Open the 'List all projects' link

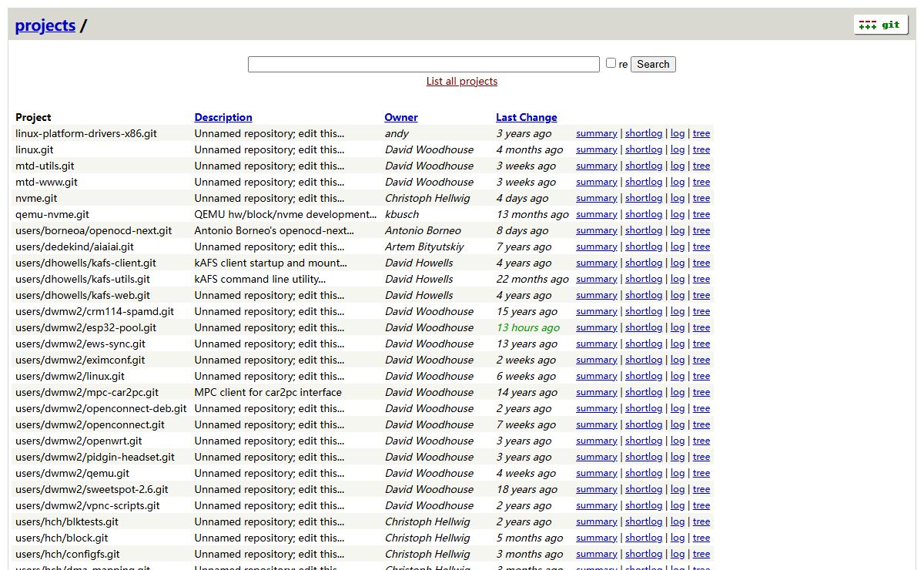coord(462,82)
